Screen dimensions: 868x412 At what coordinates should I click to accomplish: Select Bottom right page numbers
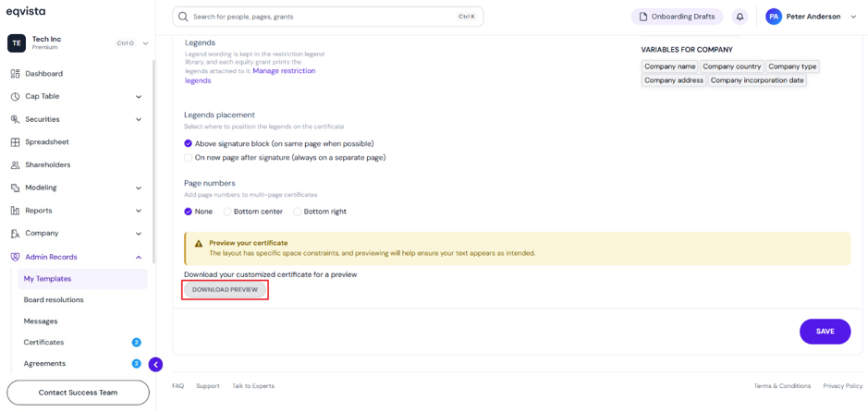pos(298,212)
